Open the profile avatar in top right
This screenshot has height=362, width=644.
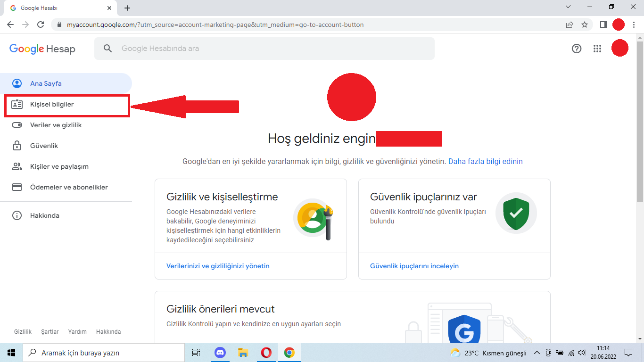coord(620,49)
